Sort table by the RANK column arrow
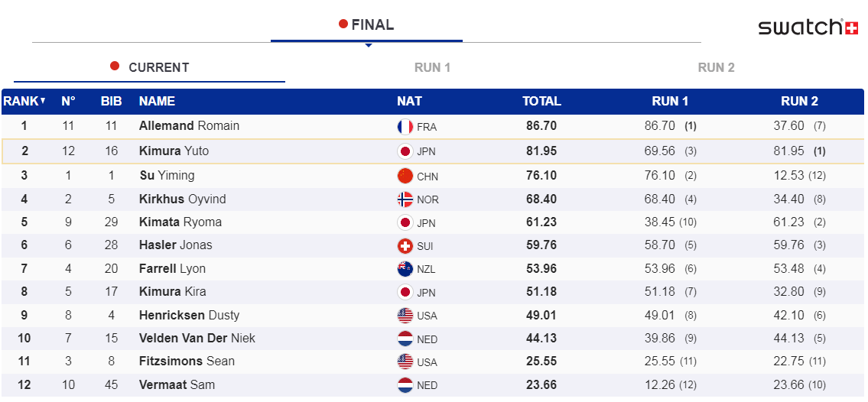The width and height of the screenshot is (868, 402). point(43,101)
